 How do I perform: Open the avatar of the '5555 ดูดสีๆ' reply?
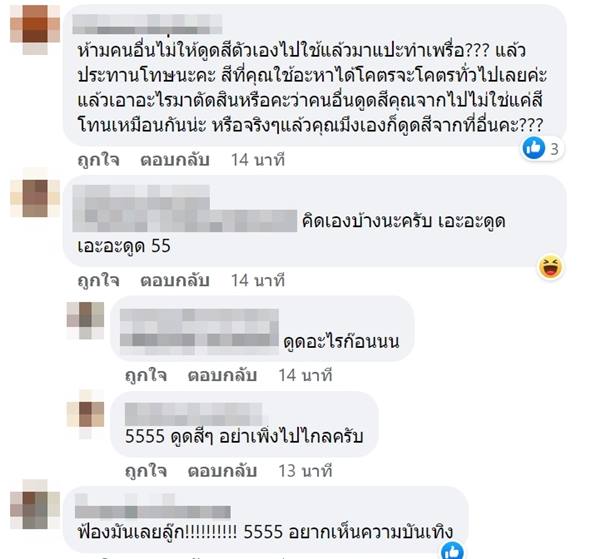pyautogui.click(x=85, y=414)
